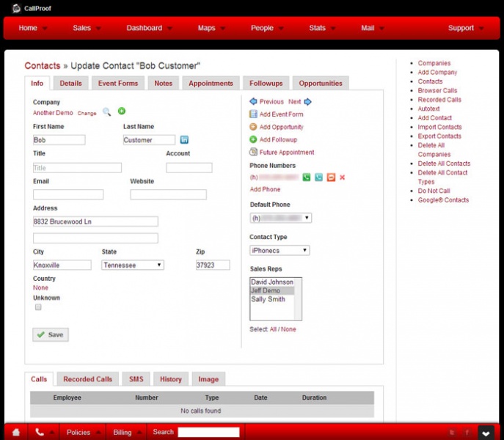
Task: Click the Title input field
Action: tap(77, 167)
